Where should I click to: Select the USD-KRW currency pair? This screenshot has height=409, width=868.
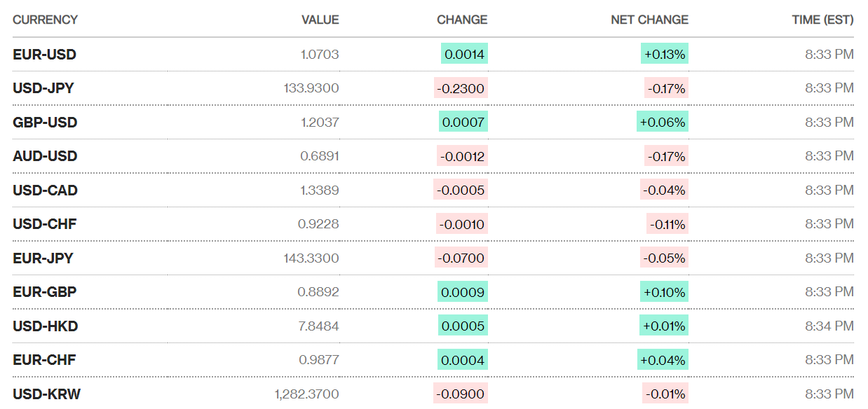click(x=46, y=394)
